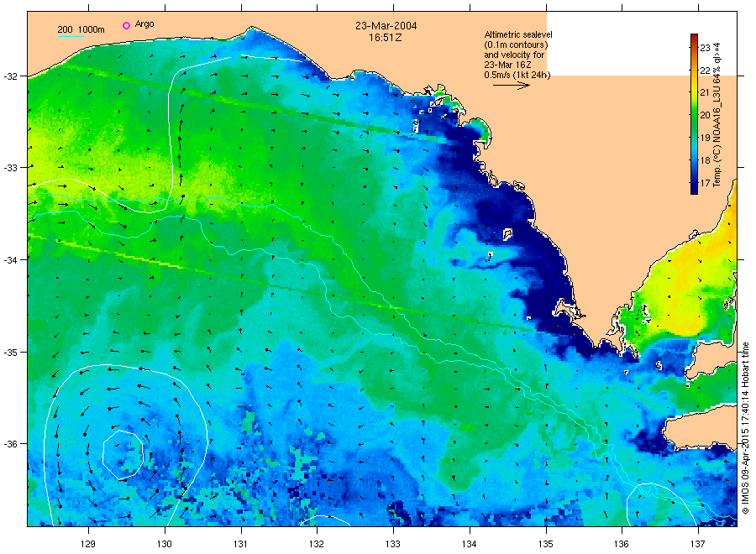The image size is (756, 554).
Task: Click the IMOS copyright timestamp text
Action: click(745, 428)
